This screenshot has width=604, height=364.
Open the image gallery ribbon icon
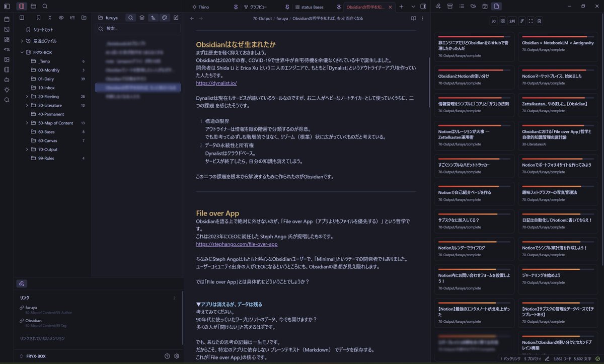7,59
